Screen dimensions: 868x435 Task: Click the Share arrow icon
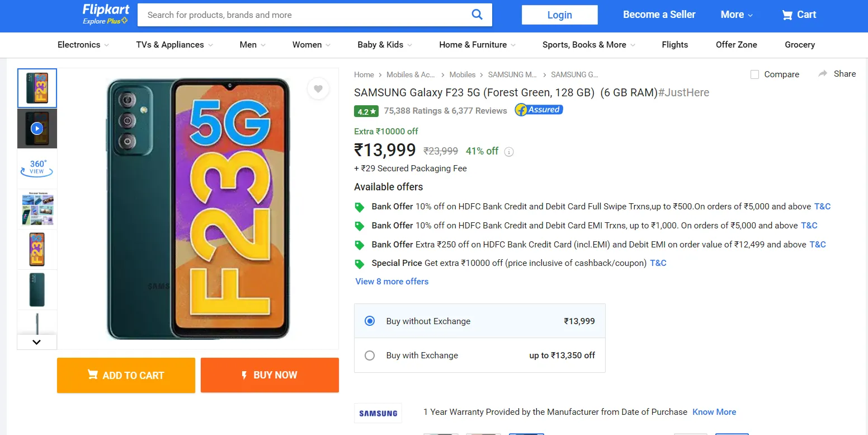823,74
